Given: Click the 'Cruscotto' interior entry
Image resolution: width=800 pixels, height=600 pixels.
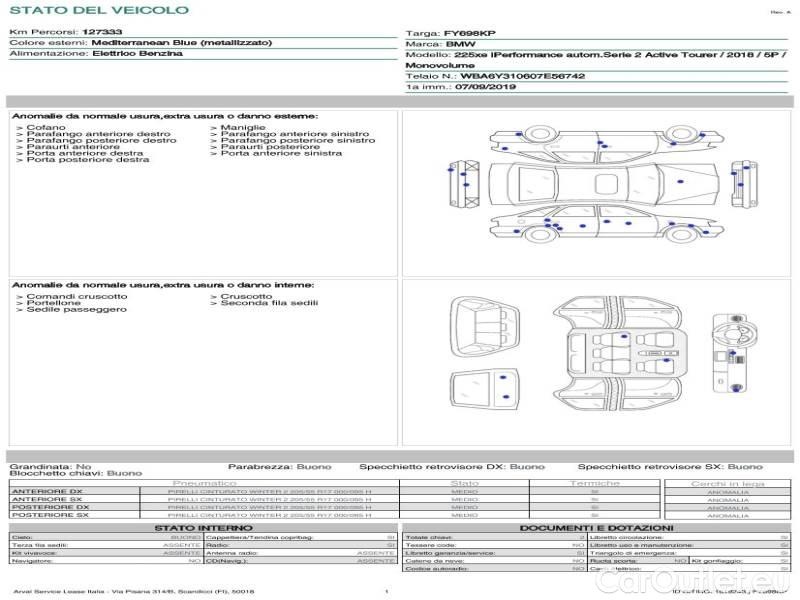Looking at the screenshot, I should pos(246,296).
